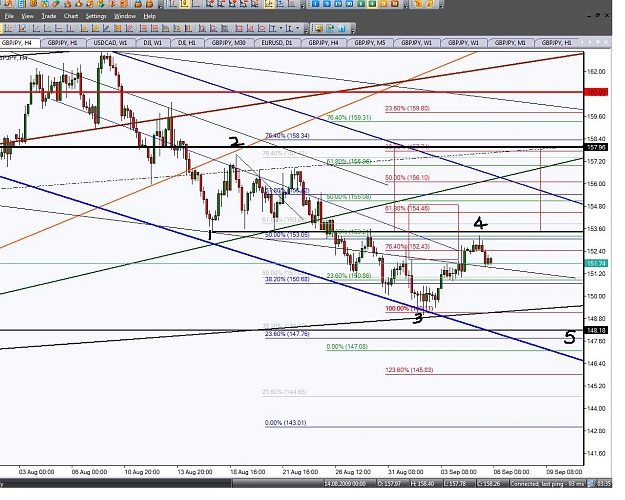Click the red 160.90 price label
The width and height of the screenshot is (625, 500).
(597, 92)
